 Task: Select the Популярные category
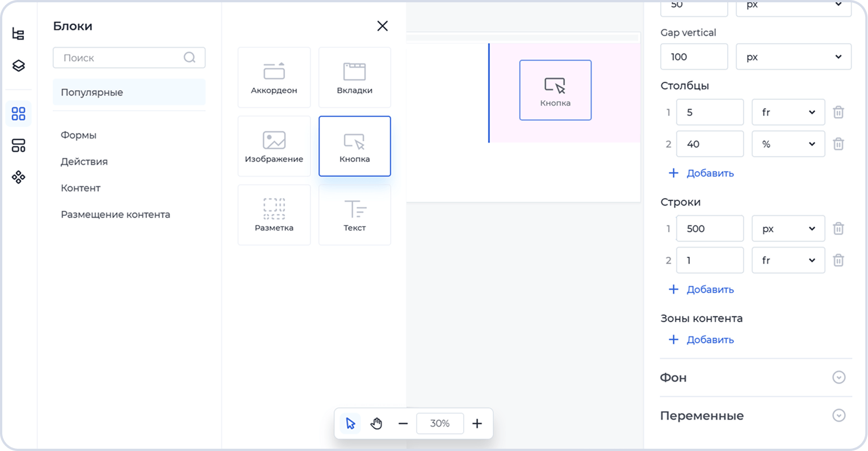(x=129, y=92)
